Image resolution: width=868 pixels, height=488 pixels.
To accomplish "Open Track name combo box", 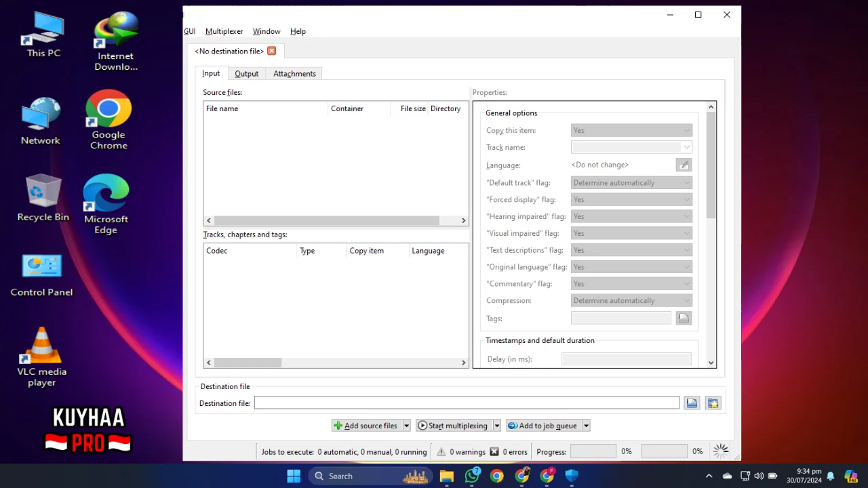I will tap(631, 147).
